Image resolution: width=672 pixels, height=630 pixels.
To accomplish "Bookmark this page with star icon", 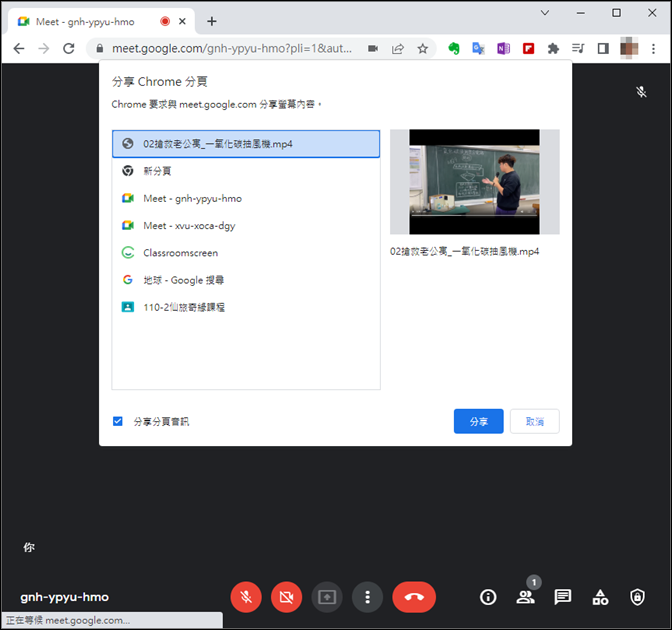I will coord(423,48).
